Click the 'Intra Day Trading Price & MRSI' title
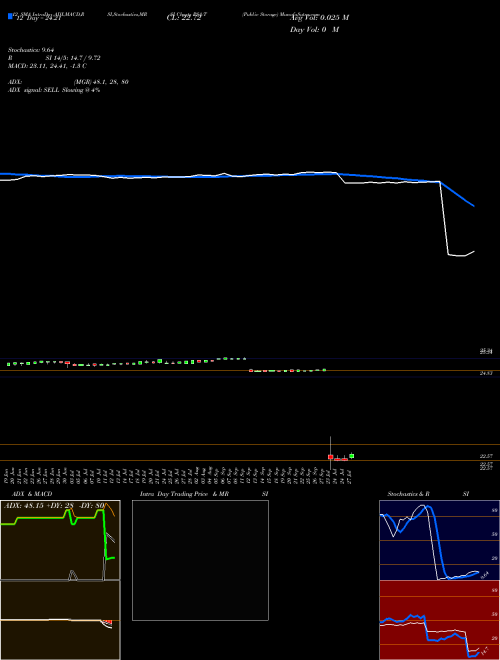The image size is (500, 660). pos(204,494)
